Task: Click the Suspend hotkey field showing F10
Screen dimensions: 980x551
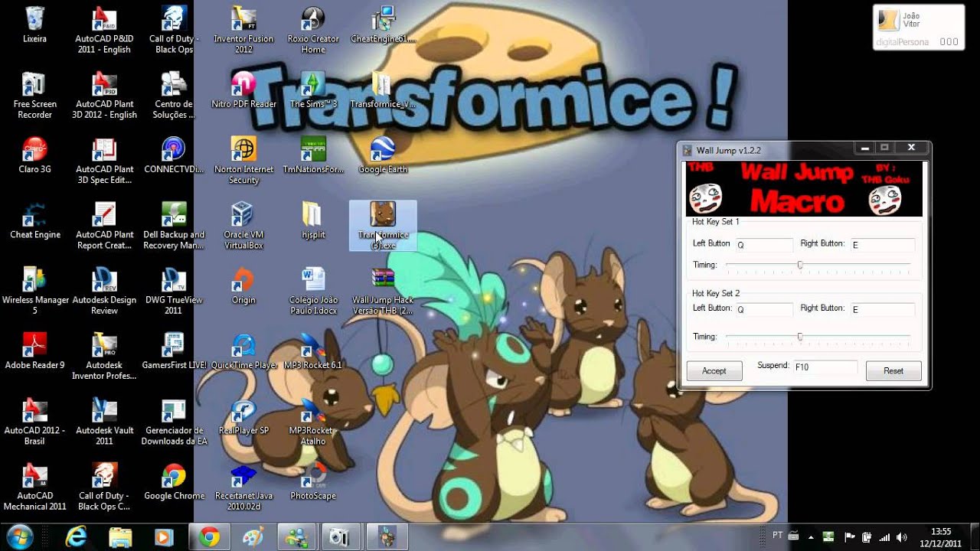Action: coord(825,367)
